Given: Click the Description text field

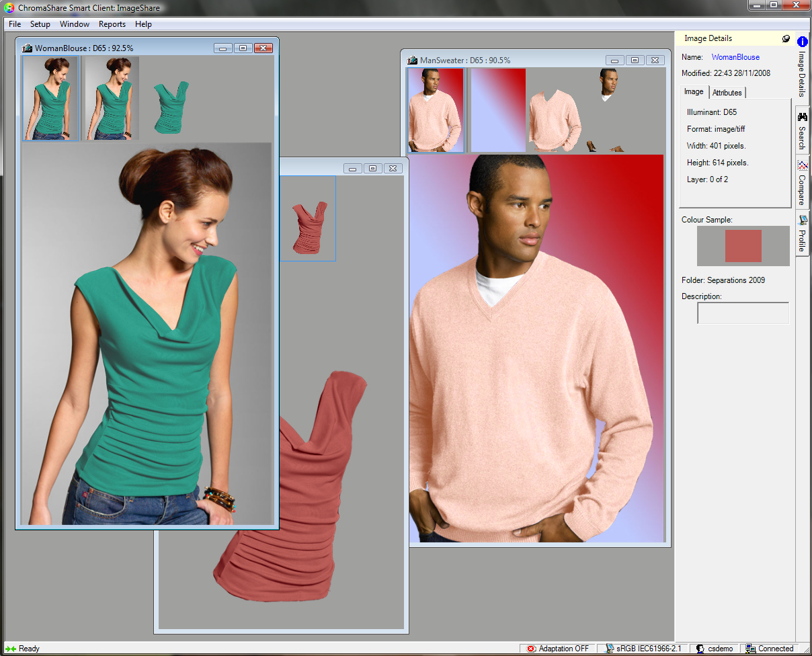Looking at the screenshot, I should (x=743, y=313).
